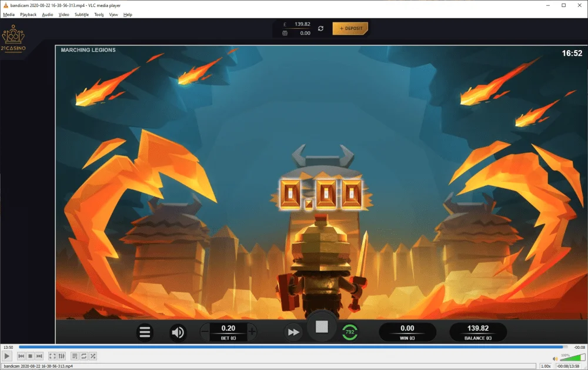
Task: Toggle random shuffle playback
Action: pos(93,356)
